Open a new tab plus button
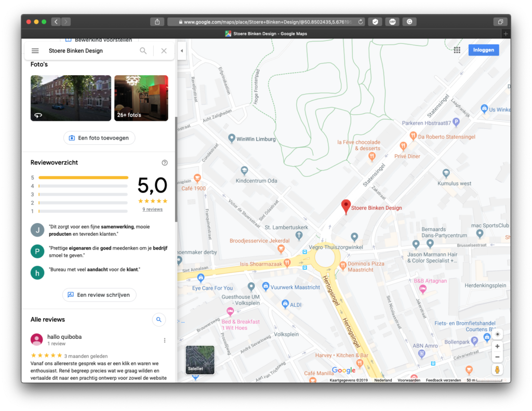This screenshot has width=532, height=411. (506, 34)
